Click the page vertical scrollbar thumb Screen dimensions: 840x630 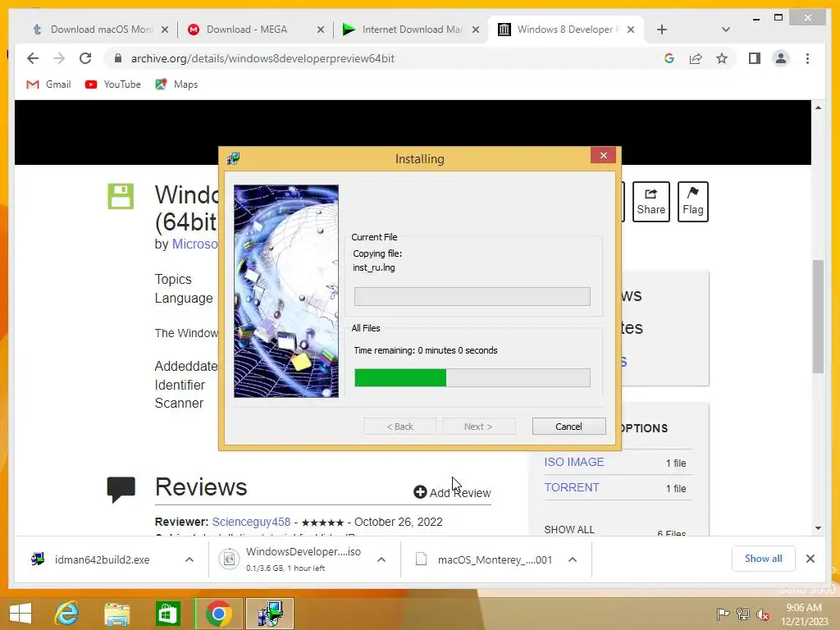(x=818, y=316)
